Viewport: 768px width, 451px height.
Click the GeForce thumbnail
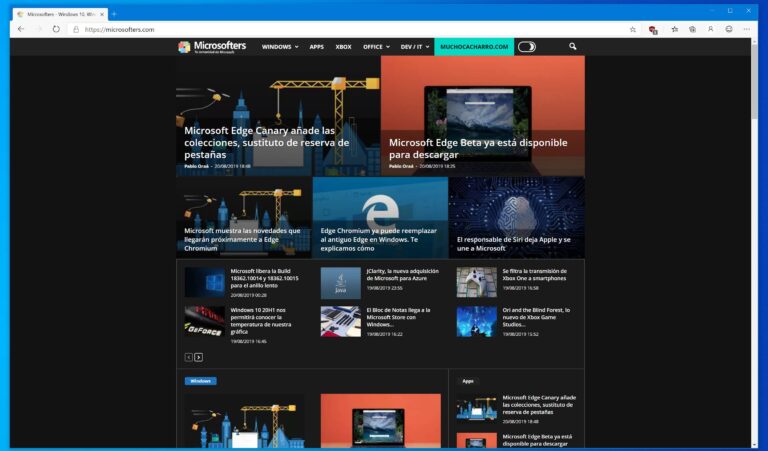[205, 322]
